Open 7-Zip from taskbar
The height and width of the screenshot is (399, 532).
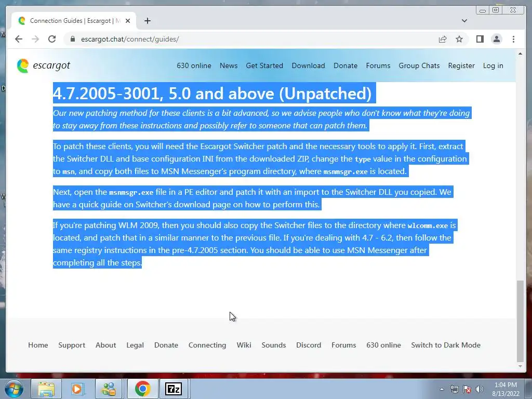coord(174,389)
